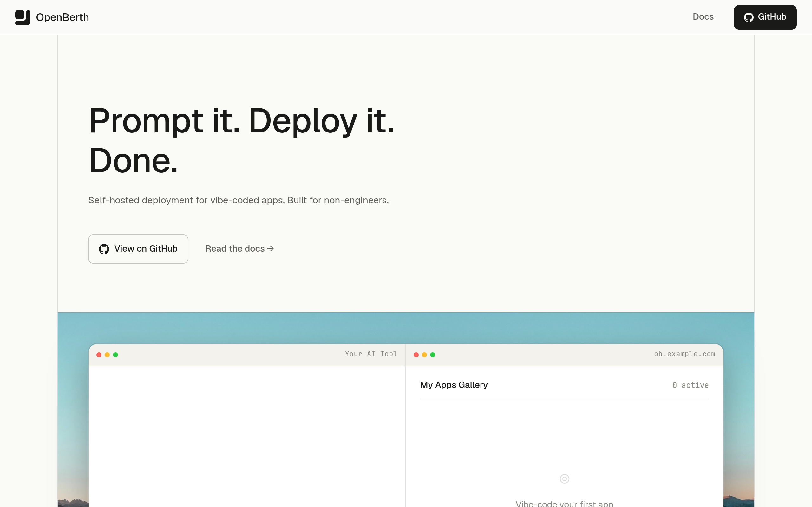
Task: Open the OpenBerth home text link
Action: 62,17
